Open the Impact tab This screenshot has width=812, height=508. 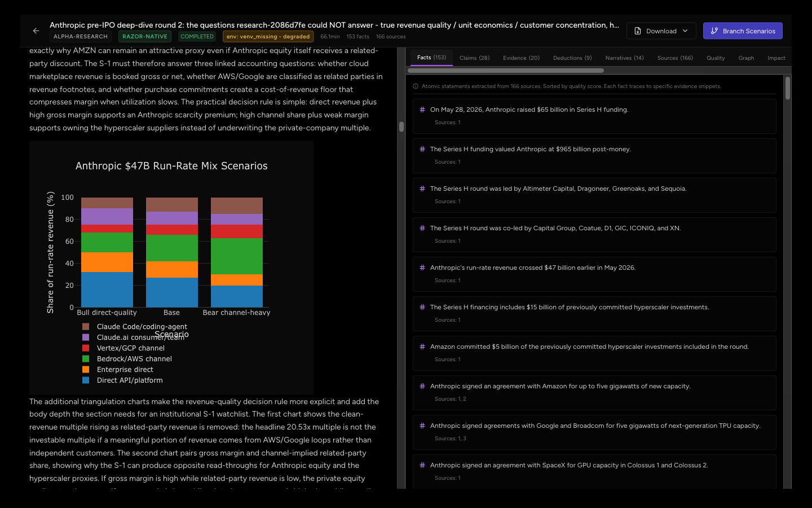[776, 58]
